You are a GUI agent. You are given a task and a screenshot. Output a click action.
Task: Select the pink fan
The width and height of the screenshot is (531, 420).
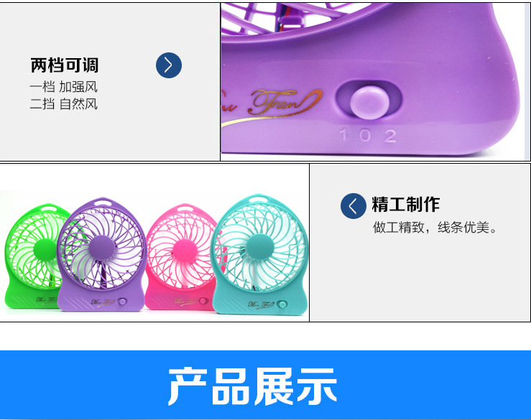click(x=180, y=256)
